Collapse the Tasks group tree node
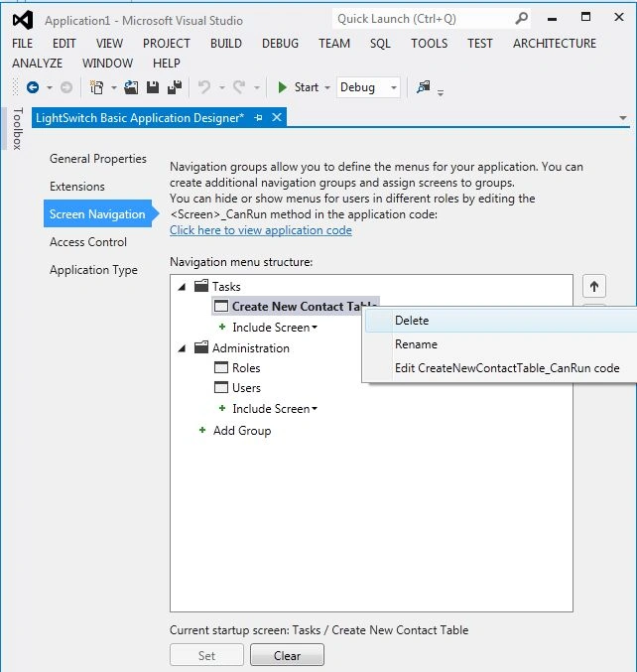Screen dimensions: 637x672 (x=182, y=287)
